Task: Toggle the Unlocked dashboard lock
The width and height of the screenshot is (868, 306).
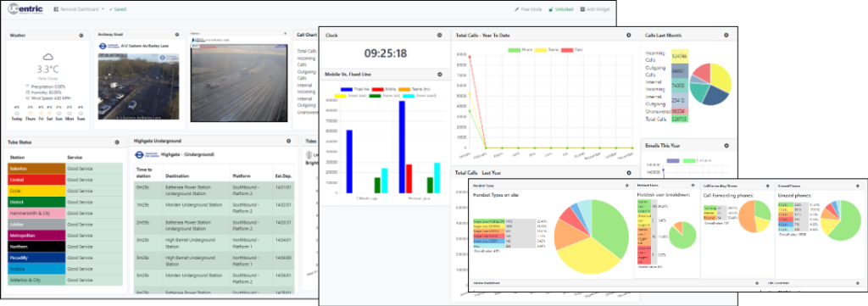Action: pos(561,9)
